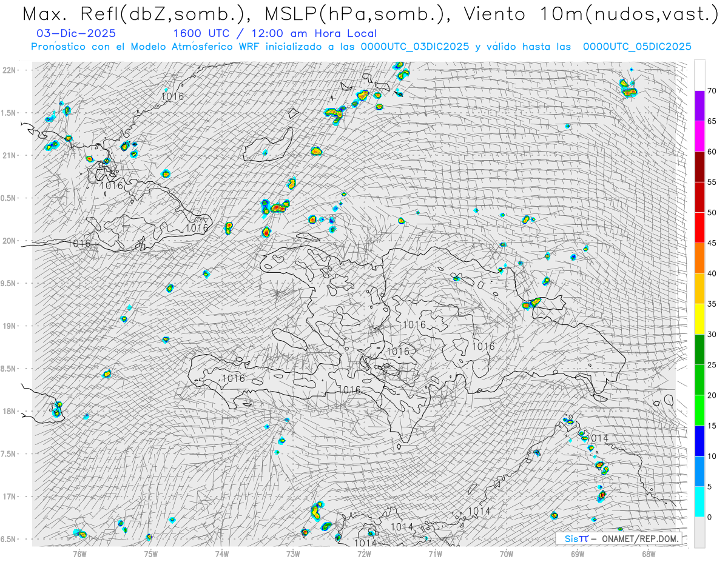Click the '17N' latitude label
The width and height of the screenshot is (728, 562).
click(x=10, y=497)
